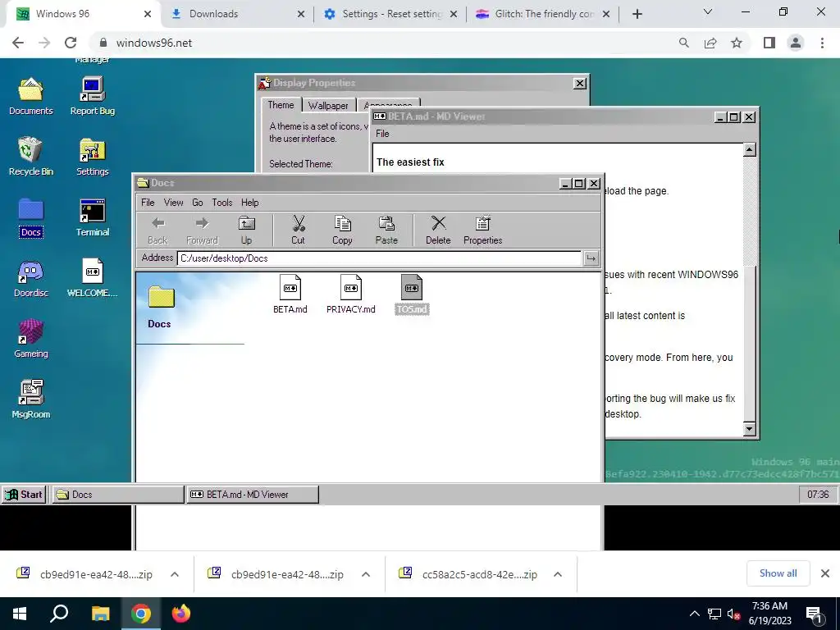
Task: Open the browser side panel
Action: [769, 43]
